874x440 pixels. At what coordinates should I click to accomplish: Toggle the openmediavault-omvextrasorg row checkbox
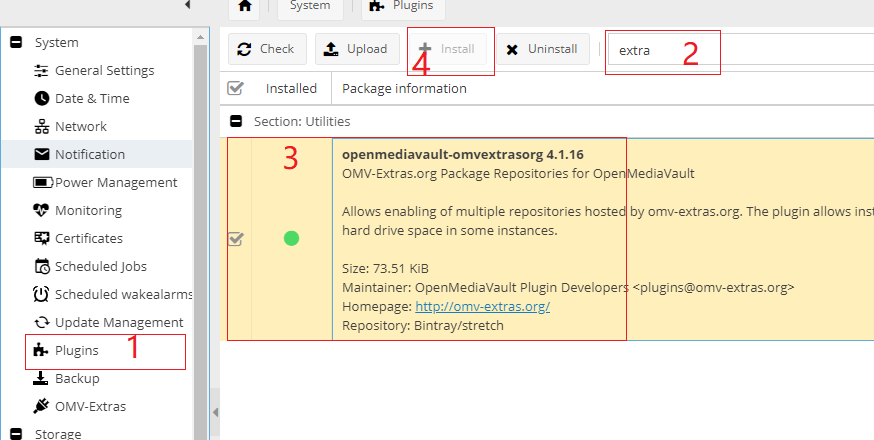pyautogui.click(x=236, y=239)
